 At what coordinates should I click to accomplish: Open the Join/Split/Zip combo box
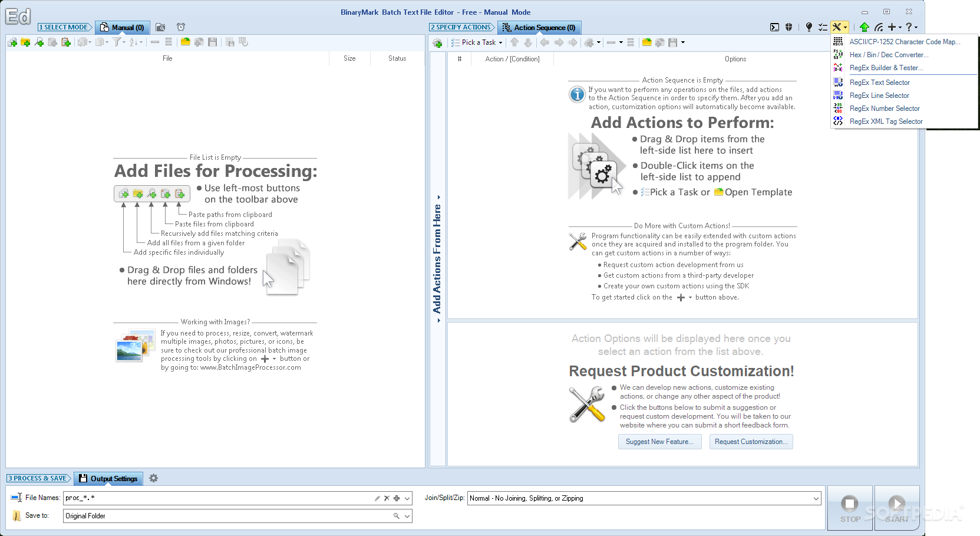click(645, 498)
